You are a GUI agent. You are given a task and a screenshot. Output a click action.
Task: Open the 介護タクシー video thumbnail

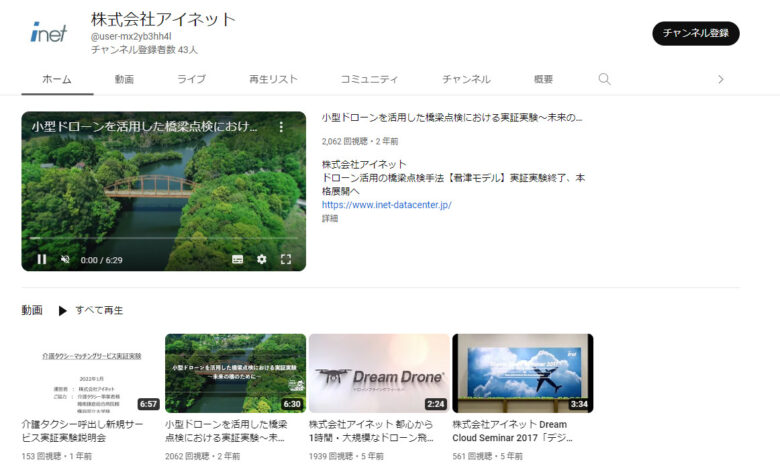(x=91, y=373)
